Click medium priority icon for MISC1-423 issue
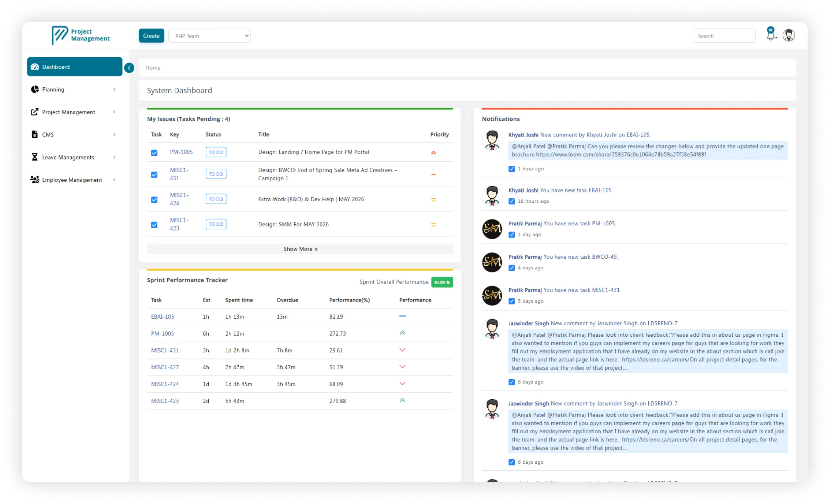Screen dimensions: 830x504 433,225
